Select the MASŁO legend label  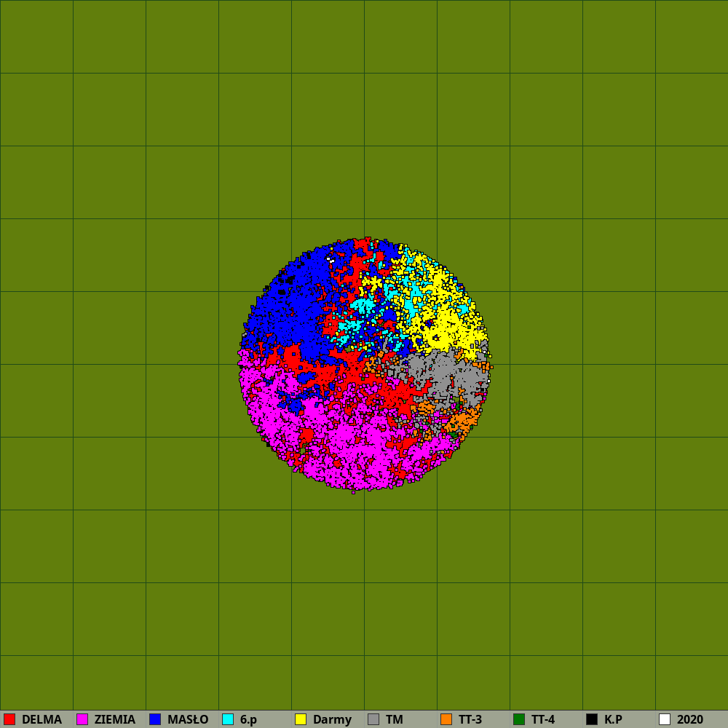click(x=188, y=720)
